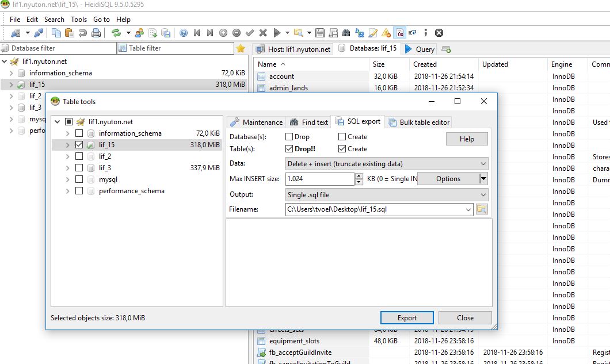The height and width of the screenshot is (364, 610).
Task: Enable the Database(s) Drop checkbox
Action: pos(289,137)
